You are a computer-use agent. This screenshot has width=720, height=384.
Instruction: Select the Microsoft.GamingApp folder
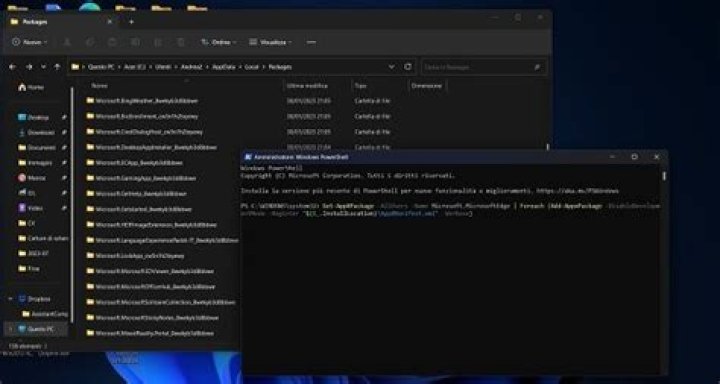click(x=141, y=178)
